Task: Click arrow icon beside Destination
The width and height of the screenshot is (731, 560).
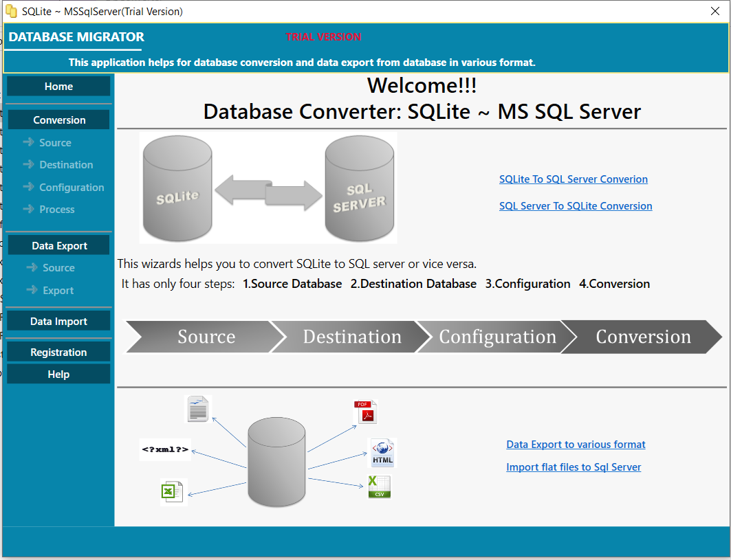Action: point(28,164)
